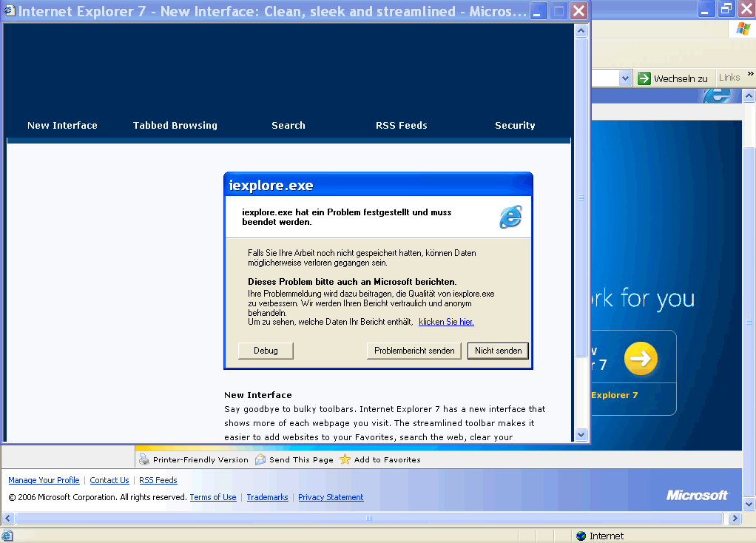
Task: Click the envelope icon for Send This Page
Action: pyautogui.click(x=260, y=459)
